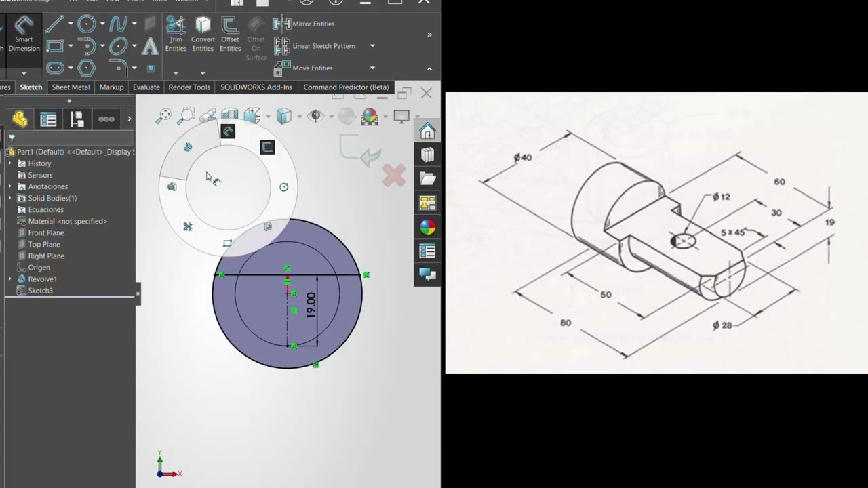Open the ConfigurationManager tab

coord(77,119)
